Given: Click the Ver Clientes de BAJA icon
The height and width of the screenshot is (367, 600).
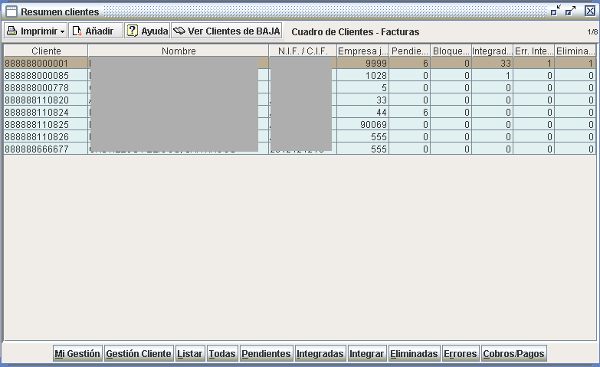Looking at the screenshot, I should [x=179, y=31].
